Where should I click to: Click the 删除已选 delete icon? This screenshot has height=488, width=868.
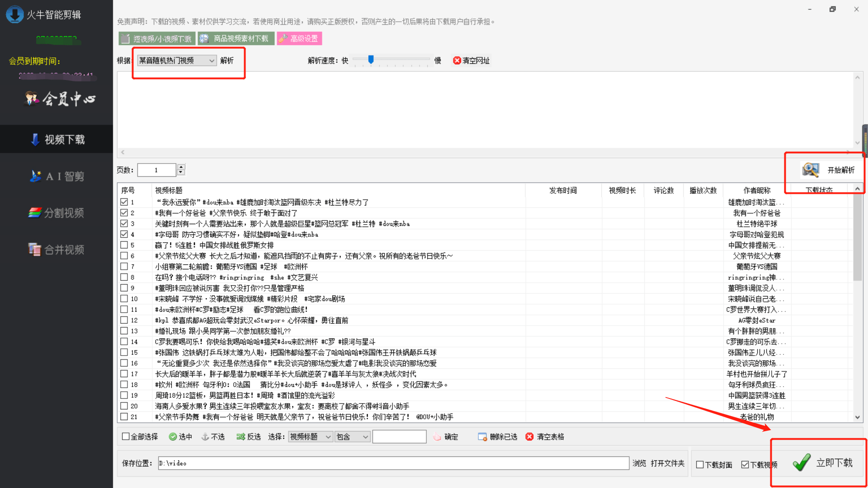tap(482, 436)
